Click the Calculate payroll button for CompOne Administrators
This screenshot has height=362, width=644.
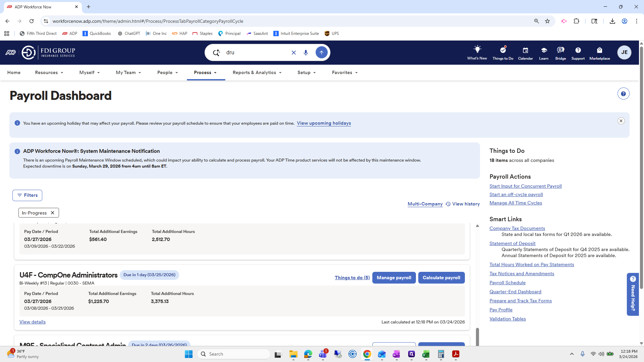click(x=441, y=278)
